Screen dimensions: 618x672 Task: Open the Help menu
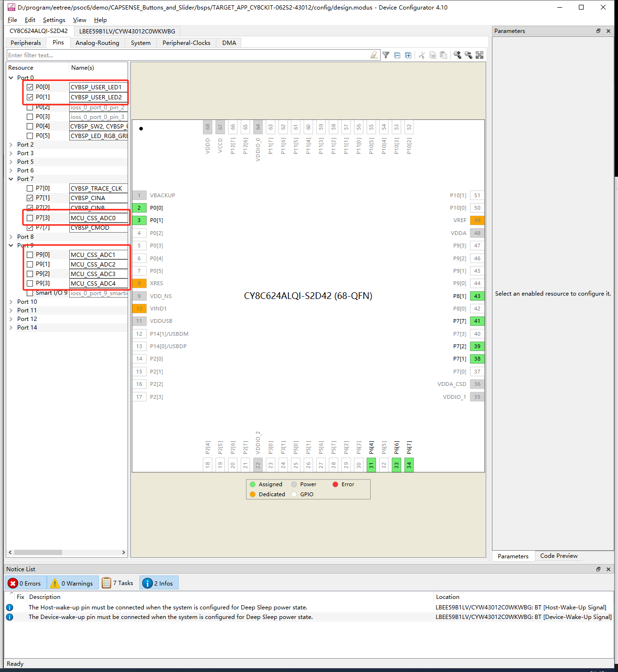(100, 20)
